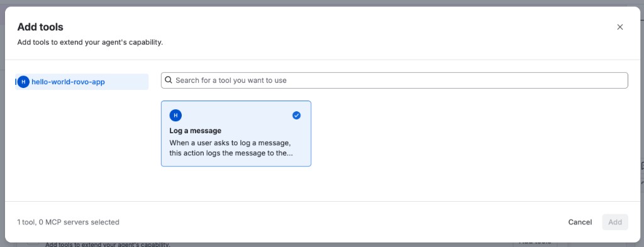
Task: Click the H avatar icon beside hello-world-rovo-app
Action: pyautogui.click(x=23, y=82)
